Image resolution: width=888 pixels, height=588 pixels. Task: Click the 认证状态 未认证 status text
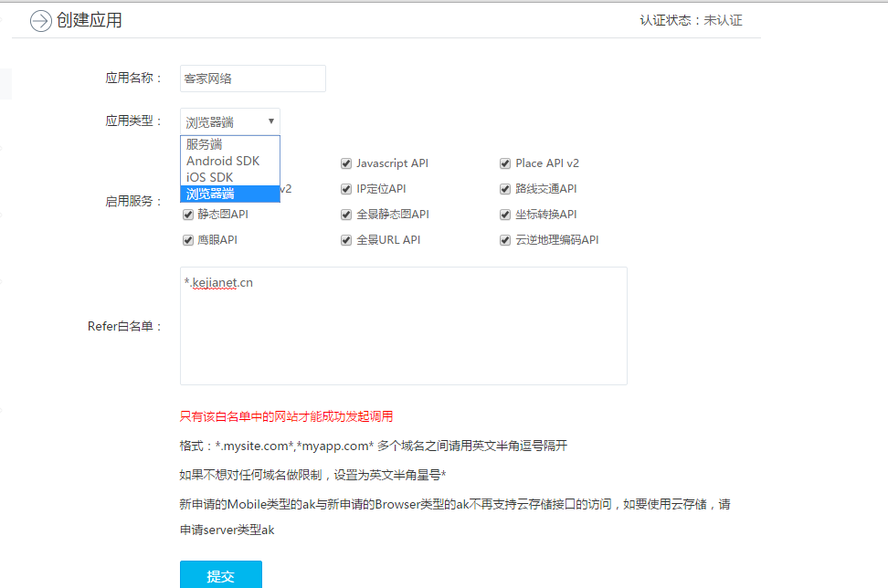pyautogui.click(x=691, y=20)
